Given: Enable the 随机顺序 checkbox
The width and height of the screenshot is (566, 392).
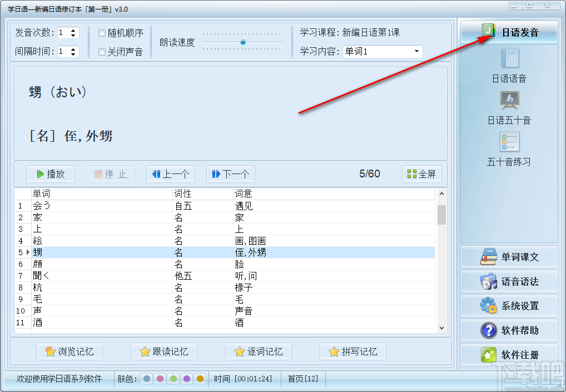Looking at the screenshot, I should [102, 33].
